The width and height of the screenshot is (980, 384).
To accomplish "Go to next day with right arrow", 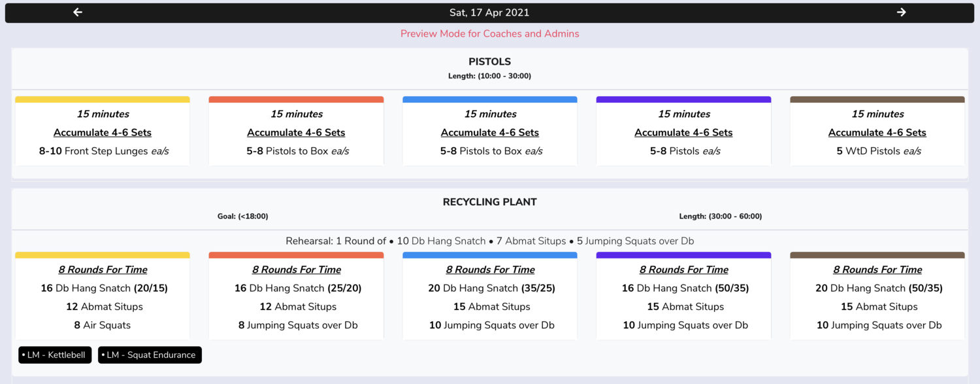I will click(902, 12).
